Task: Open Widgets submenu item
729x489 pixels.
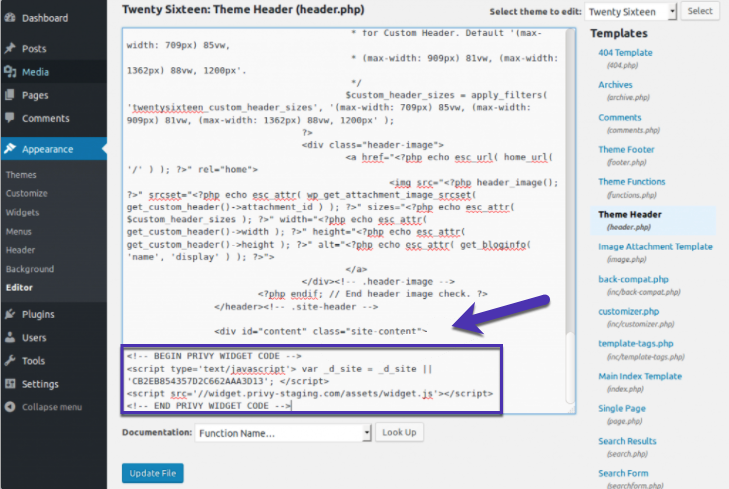Action: click(22, 212)
